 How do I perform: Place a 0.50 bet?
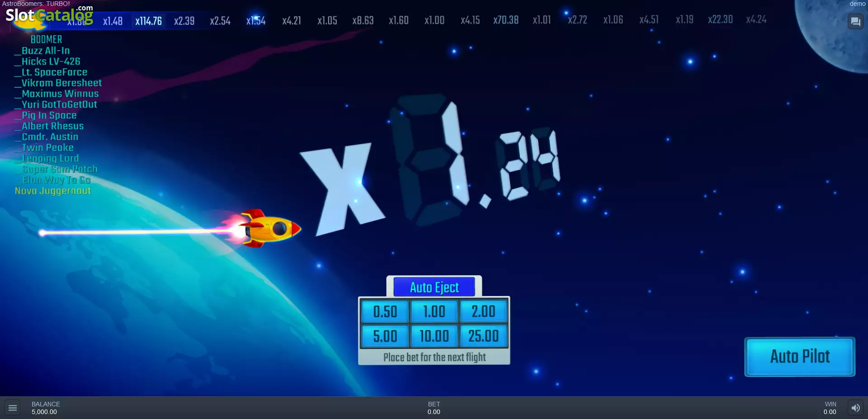click(x=385, y=311)
